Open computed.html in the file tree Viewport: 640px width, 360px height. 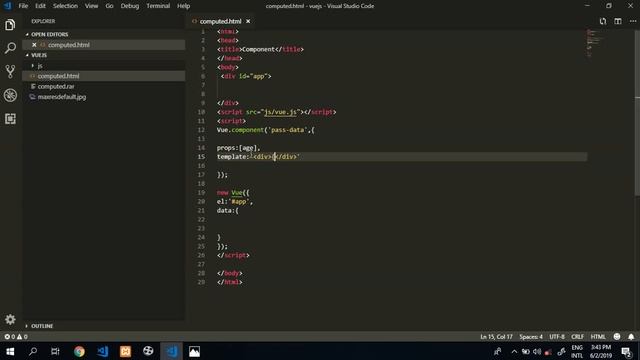click(x=104, y=76)
